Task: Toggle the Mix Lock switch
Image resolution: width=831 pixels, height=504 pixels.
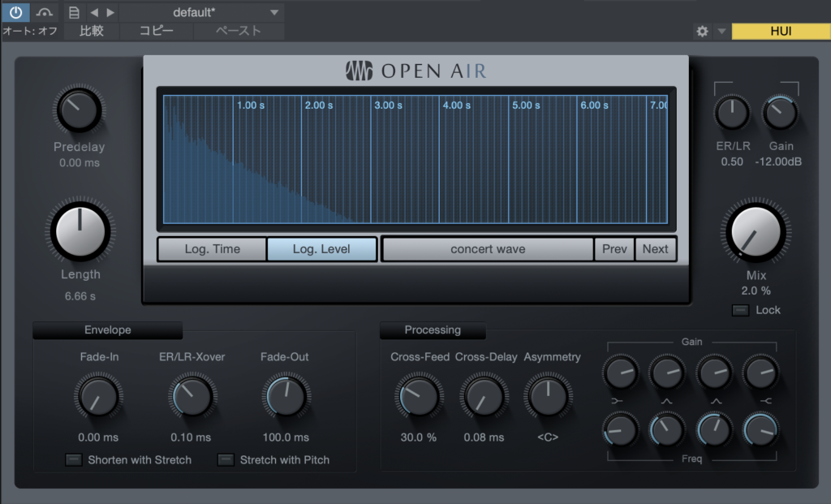Action: (740, 310)
